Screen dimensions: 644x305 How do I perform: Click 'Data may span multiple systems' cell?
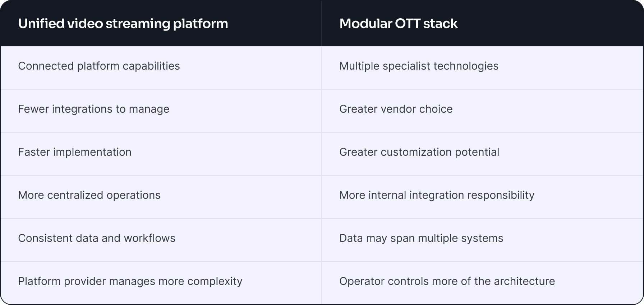tap(483, 240)
